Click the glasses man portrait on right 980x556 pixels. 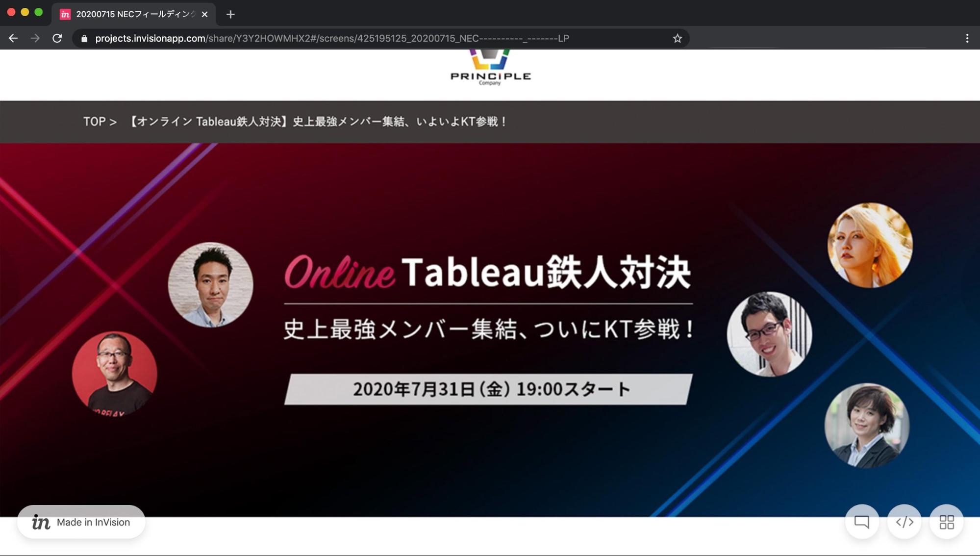click(x=769, y=334)
